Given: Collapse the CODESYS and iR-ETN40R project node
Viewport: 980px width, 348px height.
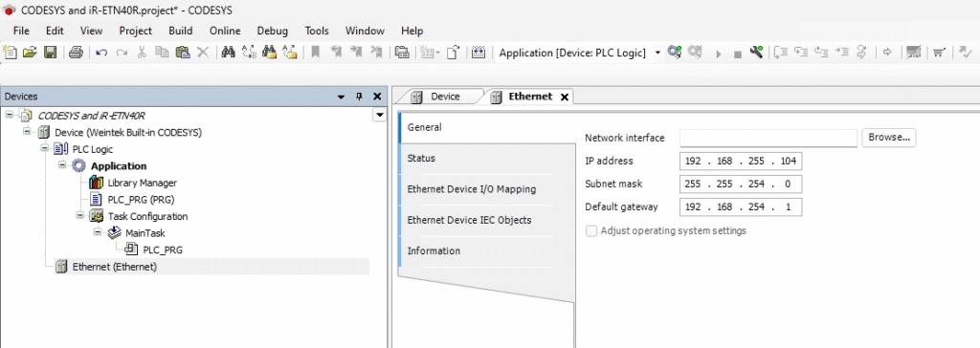Looking at the screenshot, I should 10,115.
